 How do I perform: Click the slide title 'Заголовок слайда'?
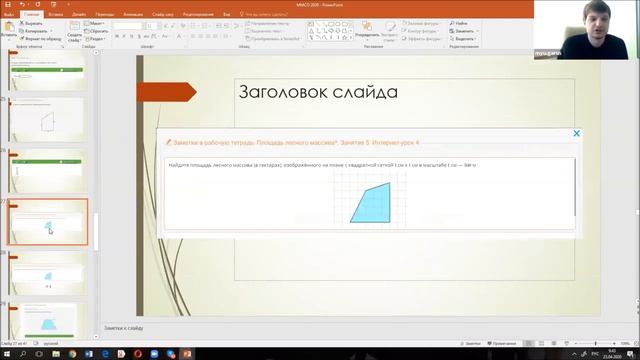(x=318, y=92)
